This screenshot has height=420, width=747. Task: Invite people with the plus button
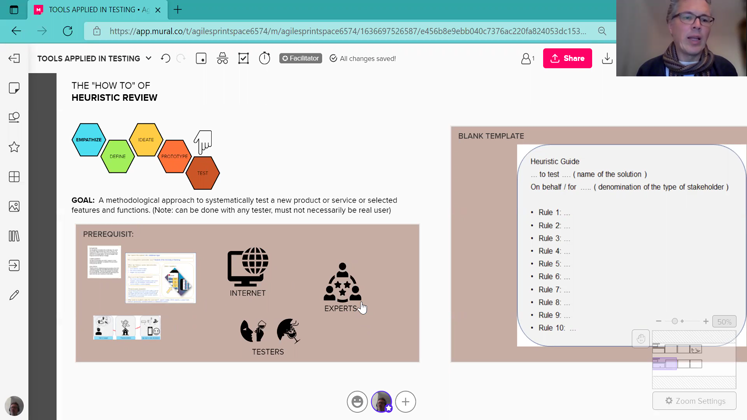click(x=405, y=402)
